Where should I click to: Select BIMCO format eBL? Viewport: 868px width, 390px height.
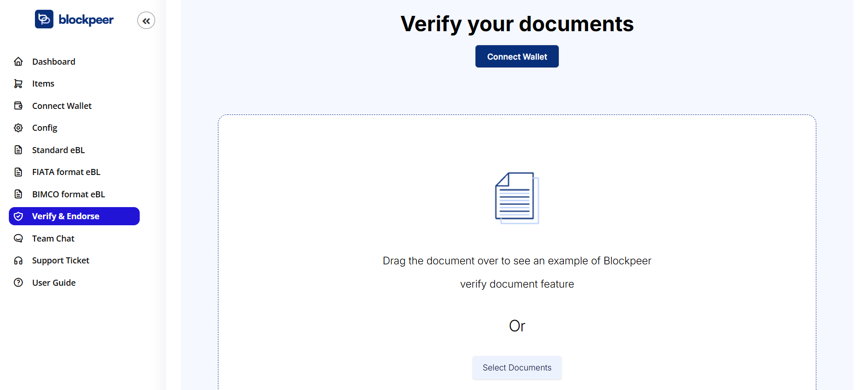point(74,194)
